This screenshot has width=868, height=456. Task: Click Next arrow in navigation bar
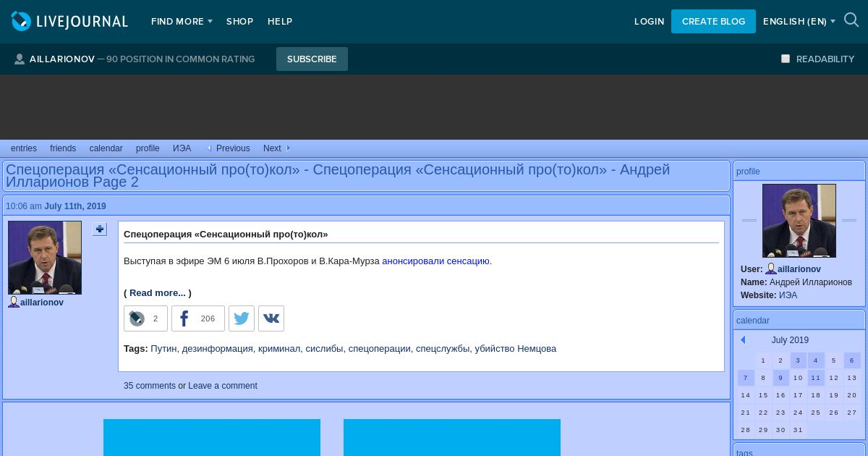pyautogui.click(x=289, y=148)
